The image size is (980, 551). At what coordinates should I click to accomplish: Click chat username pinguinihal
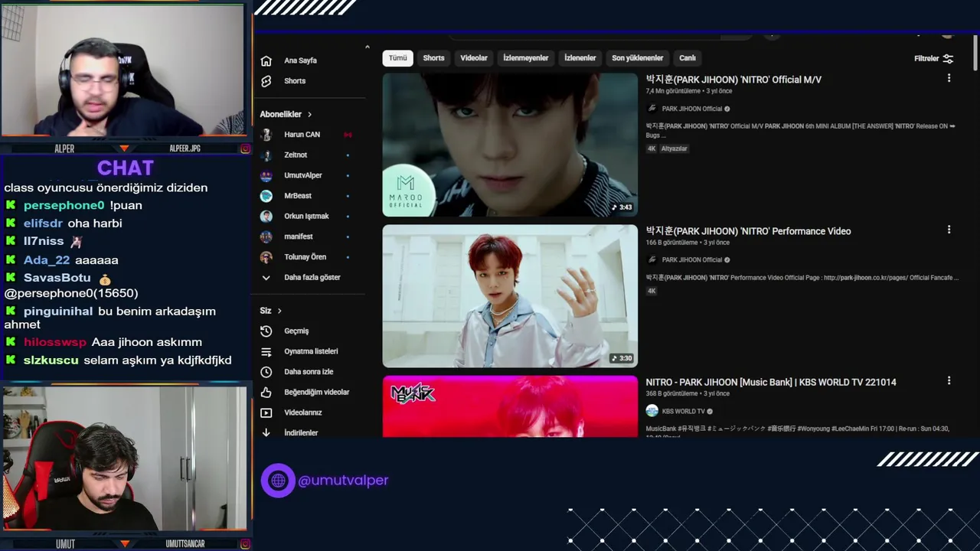(58, 311)
